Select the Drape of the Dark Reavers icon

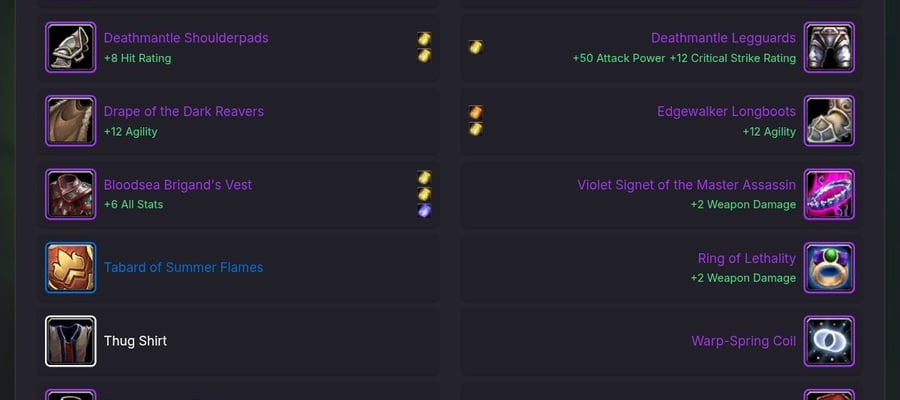coord(71,121)
